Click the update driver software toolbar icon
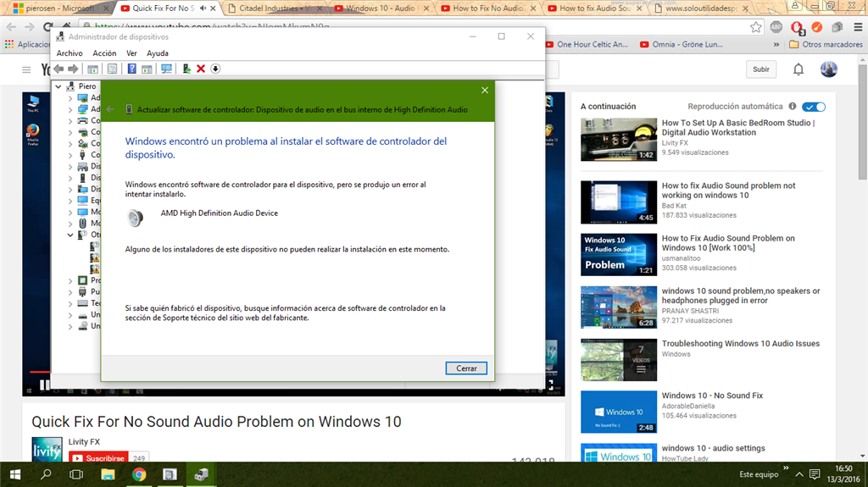The width and height of the screenshot is (868, 487). (186, 69)
